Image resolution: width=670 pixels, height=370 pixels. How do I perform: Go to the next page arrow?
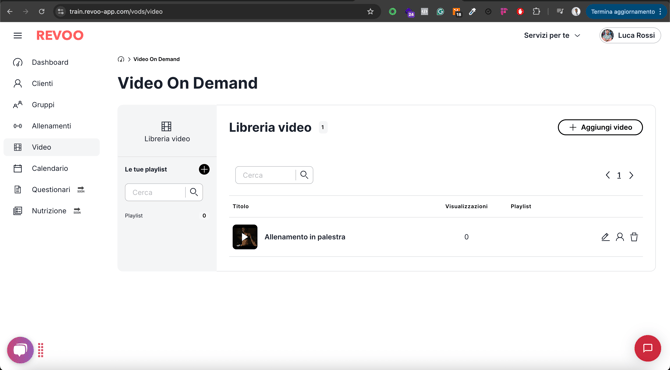[631, 175]
